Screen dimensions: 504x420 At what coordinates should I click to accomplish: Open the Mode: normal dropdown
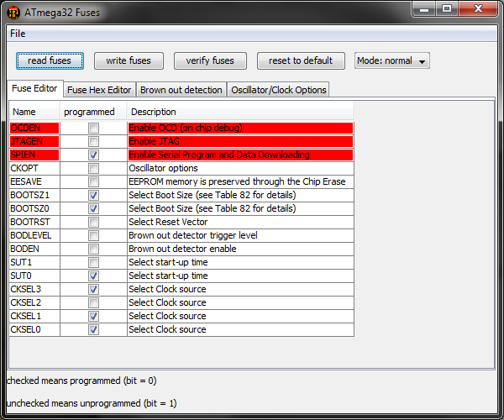tap(391, 60)
